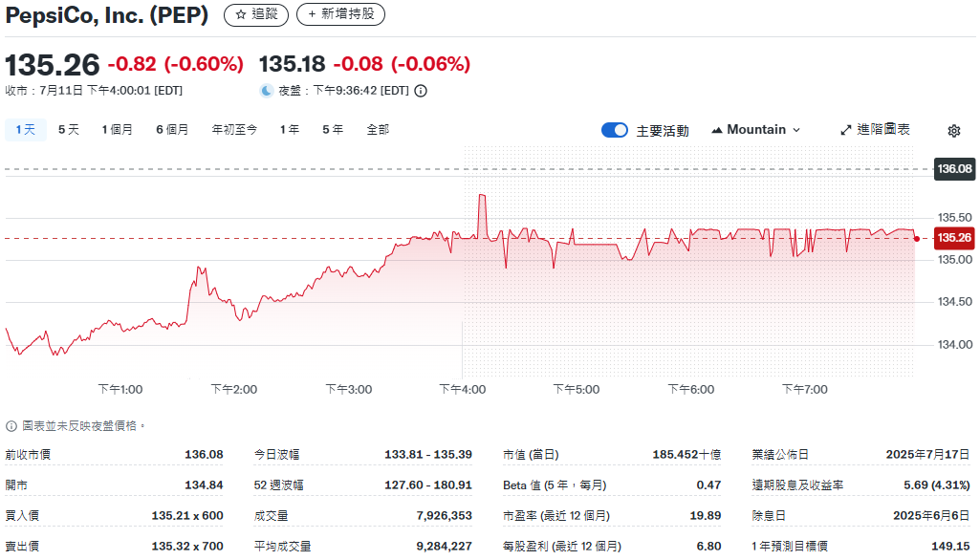Click the 開市 value 134.84
The height and width of the screenshot is (560, 980).
pos(204,485)
